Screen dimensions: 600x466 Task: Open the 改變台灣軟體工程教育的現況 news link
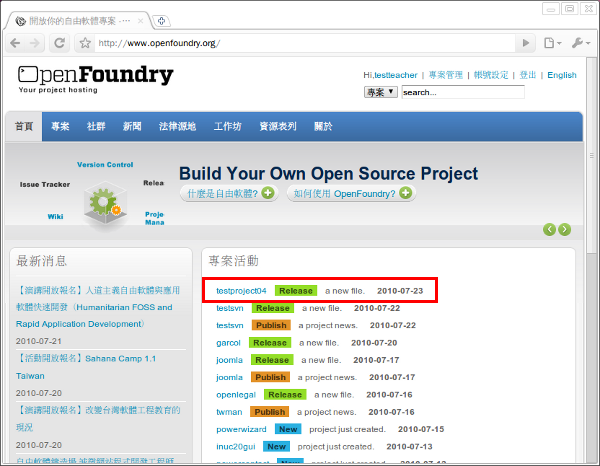(98, 419)
